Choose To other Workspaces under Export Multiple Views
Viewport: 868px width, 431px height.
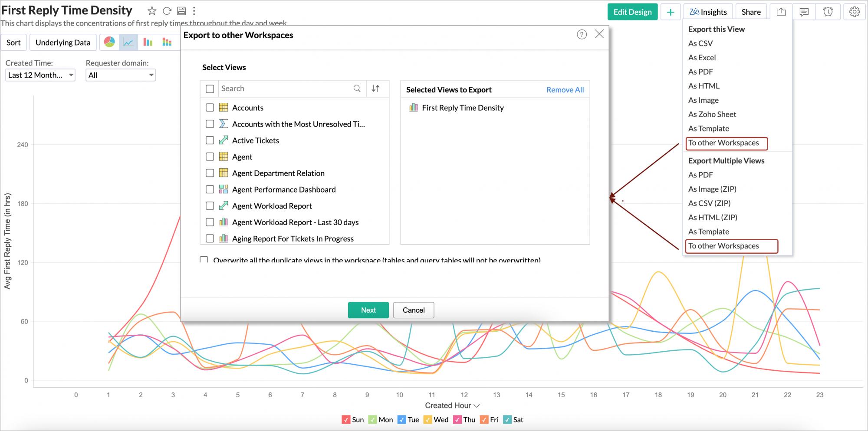[x=723, y=246]
